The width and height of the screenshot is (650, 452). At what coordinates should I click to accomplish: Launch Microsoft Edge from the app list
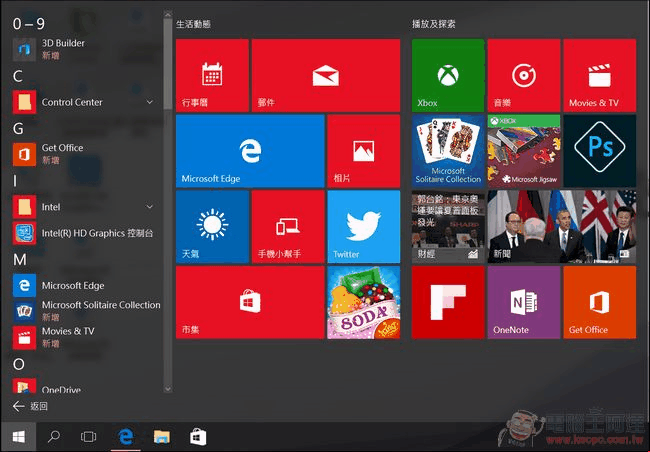(x=86, y=286)
